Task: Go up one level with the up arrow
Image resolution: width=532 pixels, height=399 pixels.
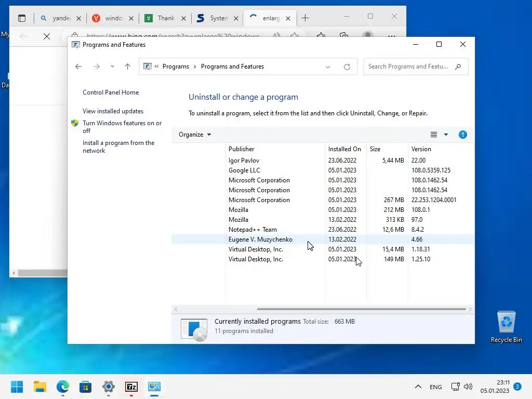Action: pyautogui.click(x=128, y=66)
